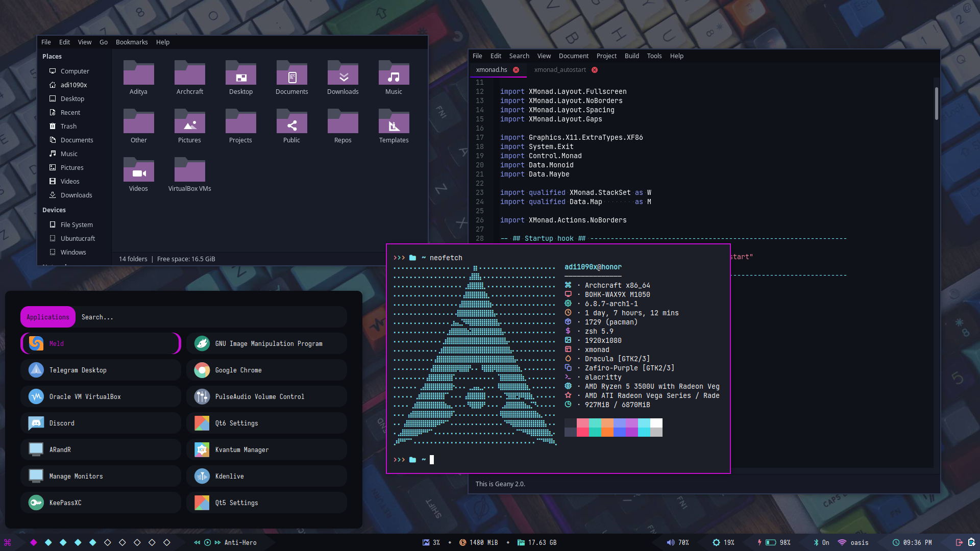The width and height of the screenshot is (980, 551).
Task: Toggle Bluetooth indicator showing On
Action: tap(816, 543)
